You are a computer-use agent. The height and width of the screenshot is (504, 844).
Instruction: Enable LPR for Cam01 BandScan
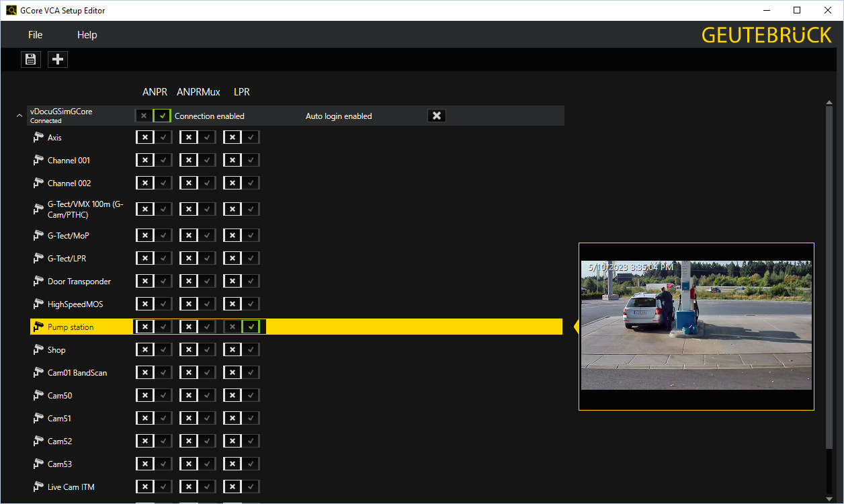(251, 373)
